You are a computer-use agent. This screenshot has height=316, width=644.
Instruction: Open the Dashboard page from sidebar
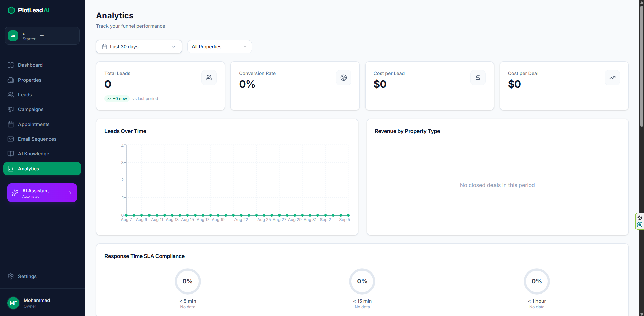point(42,65)
